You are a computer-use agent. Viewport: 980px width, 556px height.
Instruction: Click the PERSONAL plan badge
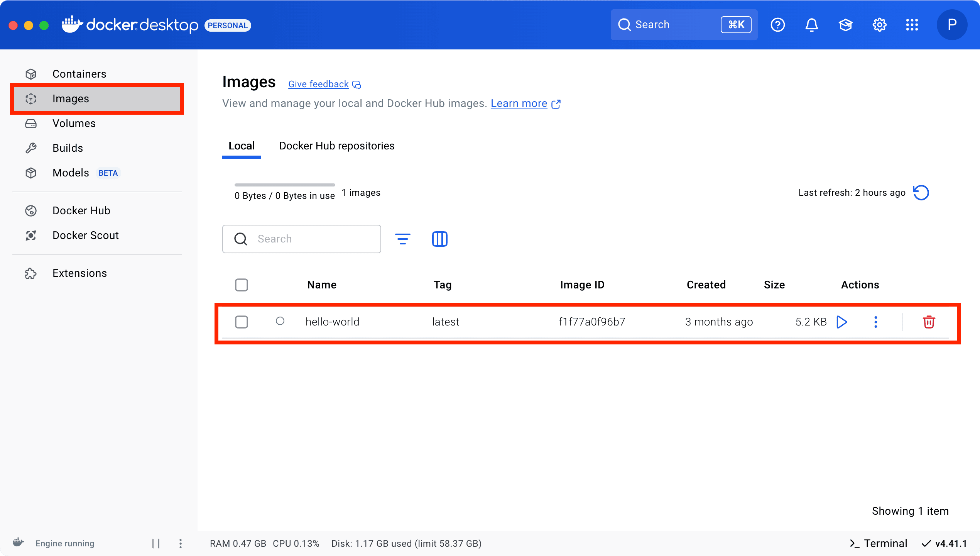click(x=228, y=25)
